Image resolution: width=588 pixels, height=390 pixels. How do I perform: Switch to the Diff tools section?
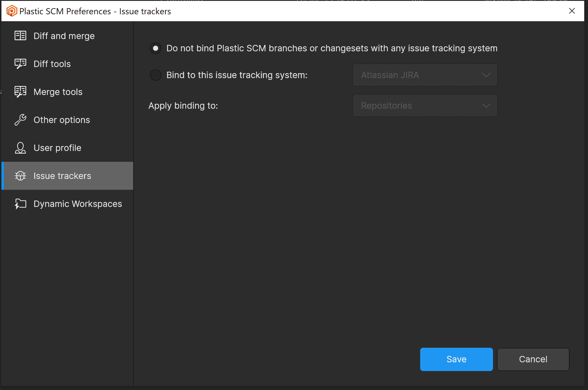[x=52, y=64]
